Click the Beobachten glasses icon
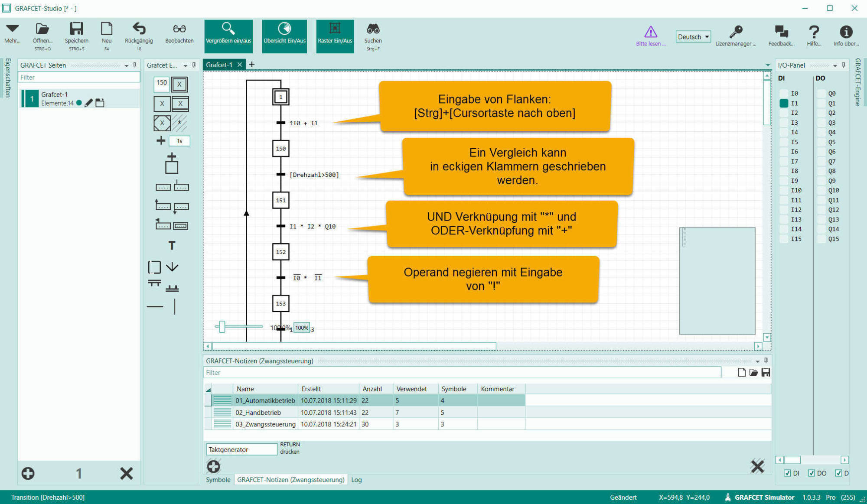Viewport: 867px width, 504px height. [179, 29]
